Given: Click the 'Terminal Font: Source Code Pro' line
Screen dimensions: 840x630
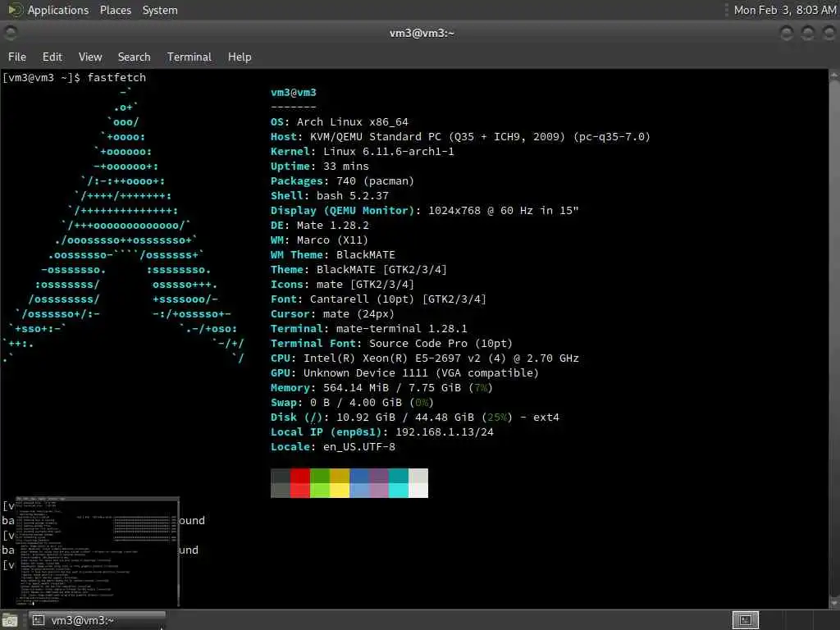Looking at the screenshot, I should point(391,344).
